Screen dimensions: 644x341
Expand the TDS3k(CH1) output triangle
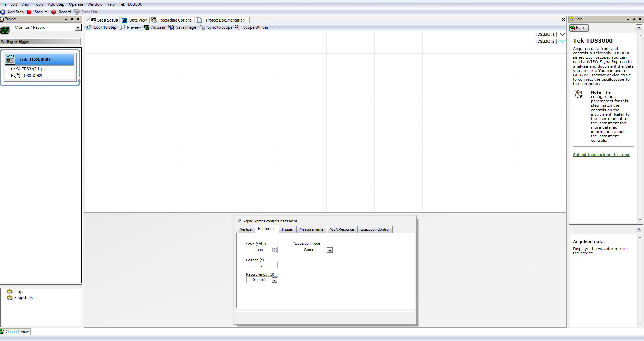click(11, 69)
